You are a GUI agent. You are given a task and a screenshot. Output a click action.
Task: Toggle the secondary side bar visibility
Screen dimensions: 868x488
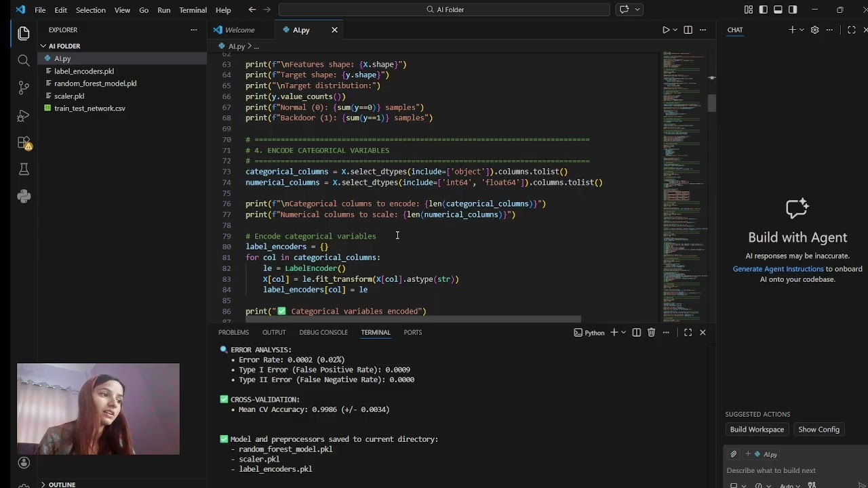tap(793, 9)
